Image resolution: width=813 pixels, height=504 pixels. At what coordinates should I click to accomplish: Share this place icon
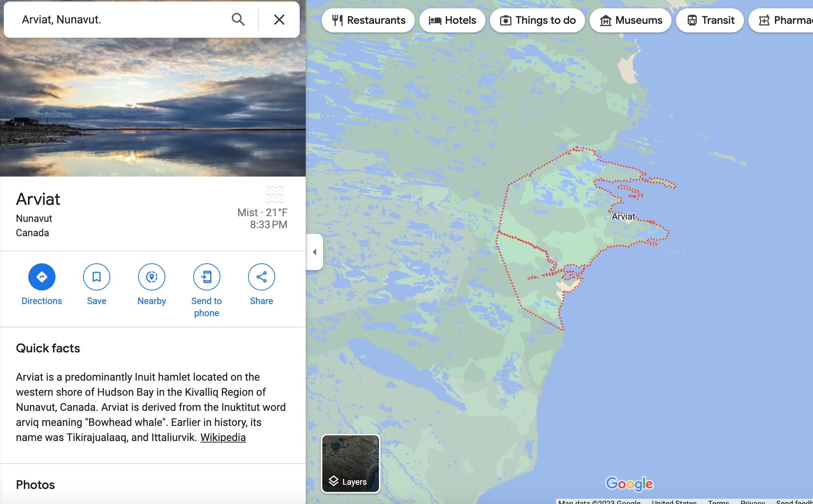[x=262, y=277]
